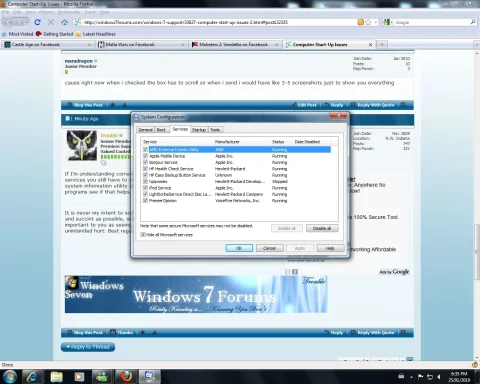Image resolution: width=480 pixels, height=384 pixels.
Task: Click the Firefox back/forward navigation button
Action: pos(16,22)
